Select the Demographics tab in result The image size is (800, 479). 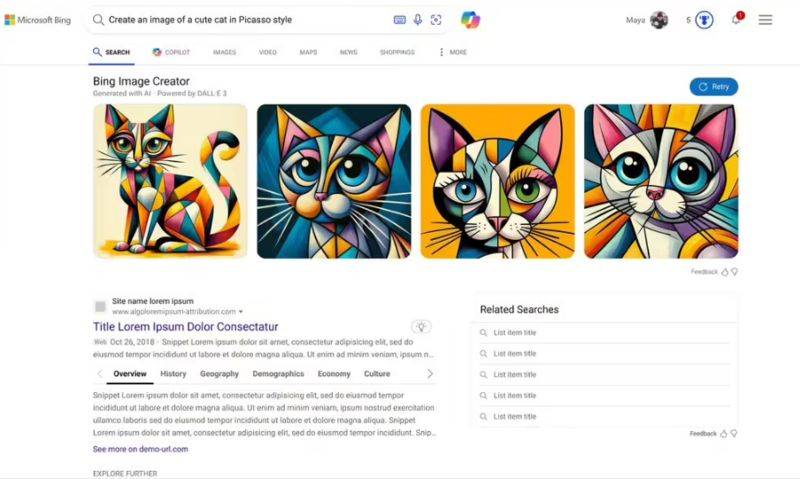coord(278,374)
